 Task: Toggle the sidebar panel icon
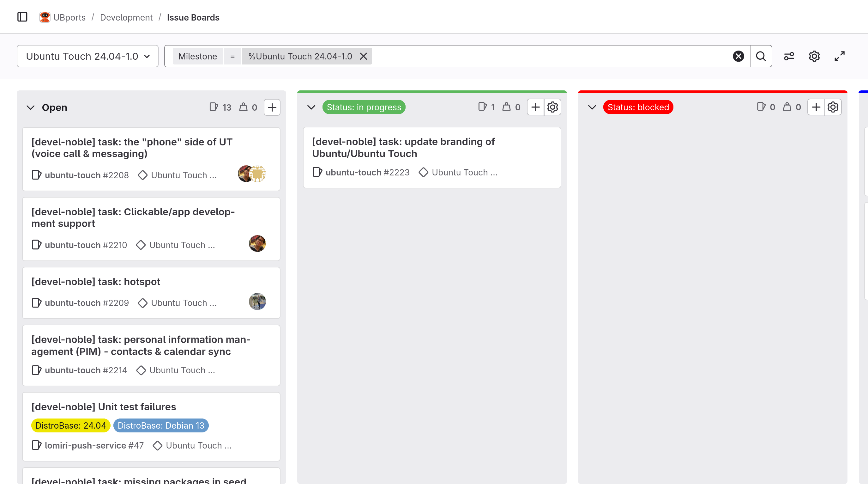22,17
